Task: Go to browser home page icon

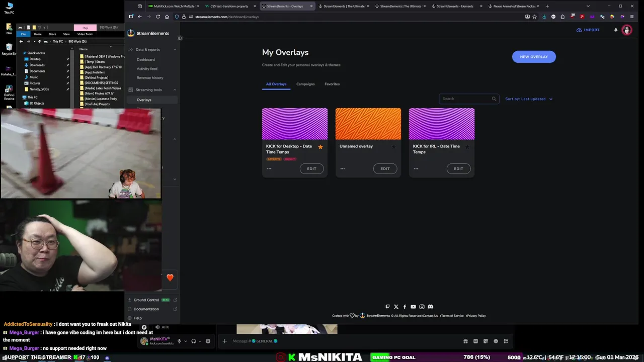Action: tap(167, 17)
